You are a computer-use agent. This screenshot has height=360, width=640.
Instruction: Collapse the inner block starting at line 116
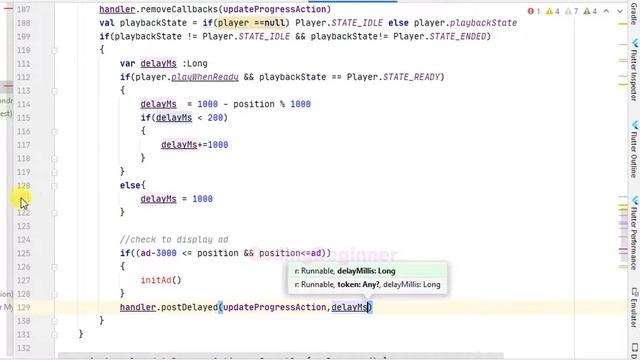pos(54,131)
